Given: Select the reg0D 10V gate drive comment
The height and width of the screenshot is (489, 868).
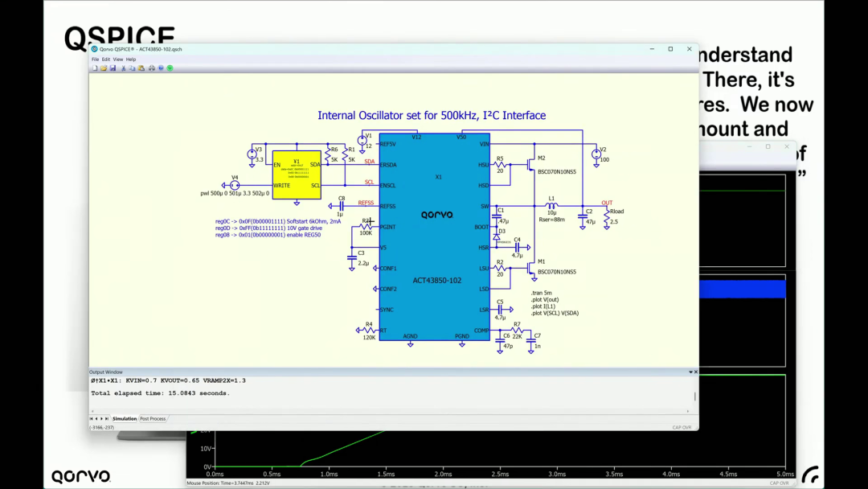Looking at the screenshot, I should tap(268, 228).
